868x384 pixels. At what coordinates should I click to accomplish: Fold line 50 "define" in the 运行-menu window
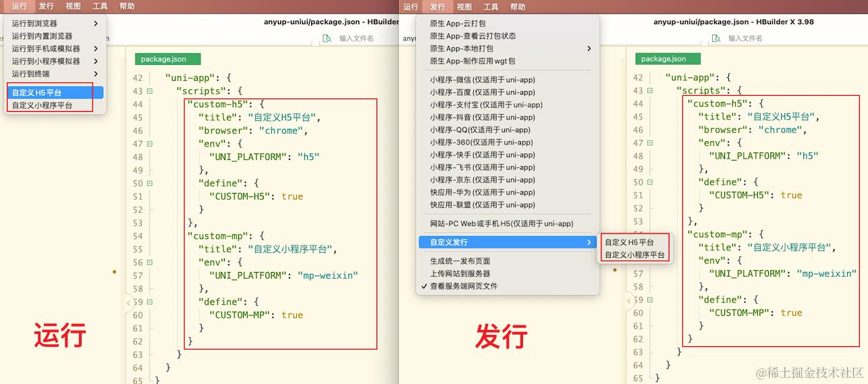pyautogui.click(x=150, y=184)
